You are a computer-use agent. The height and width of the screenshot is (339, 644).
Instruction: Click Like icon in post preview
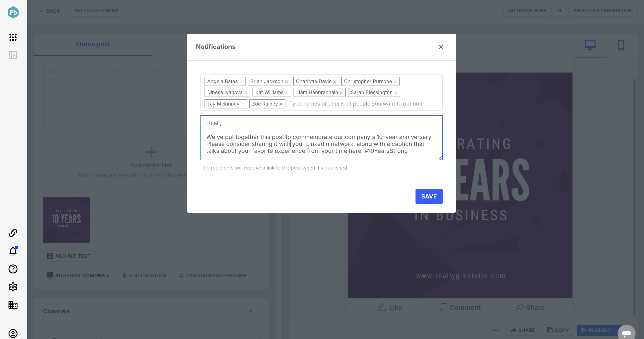tap(382, 307)
